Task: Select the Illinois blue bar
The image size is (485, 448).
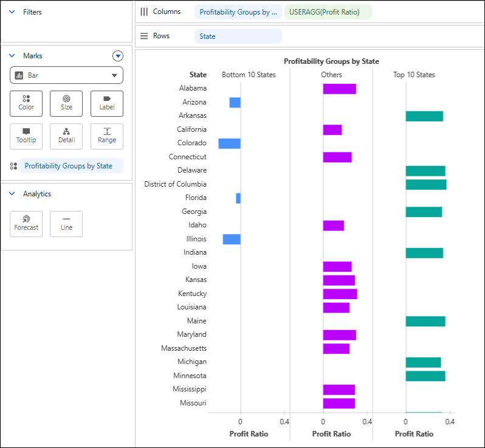Action: (x=232, y=239)
